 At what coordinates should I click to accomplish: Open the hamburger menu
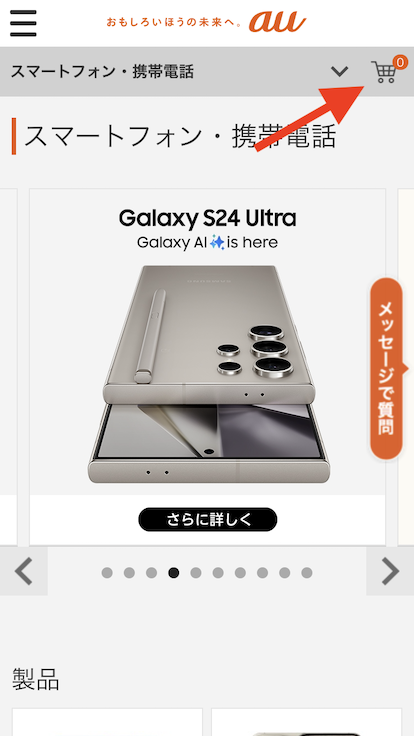(23, 23)
